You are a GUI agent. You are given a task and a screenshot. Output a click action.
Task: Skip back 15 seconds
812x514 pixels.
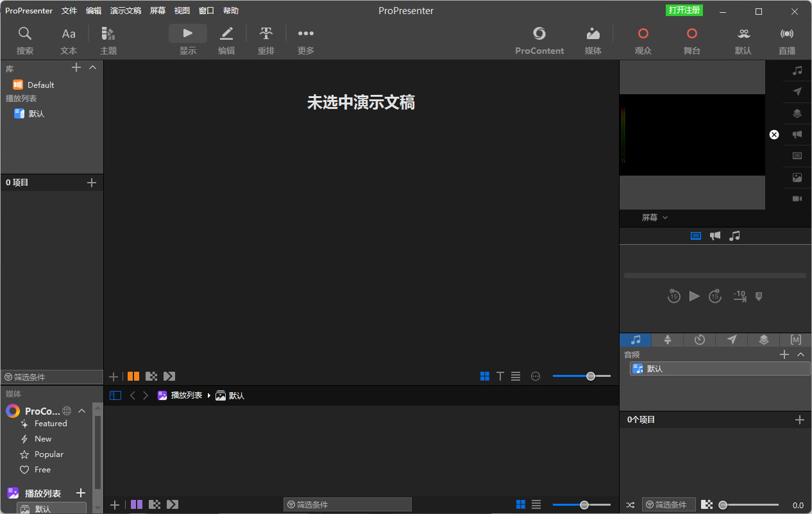(x=673, y=296)
